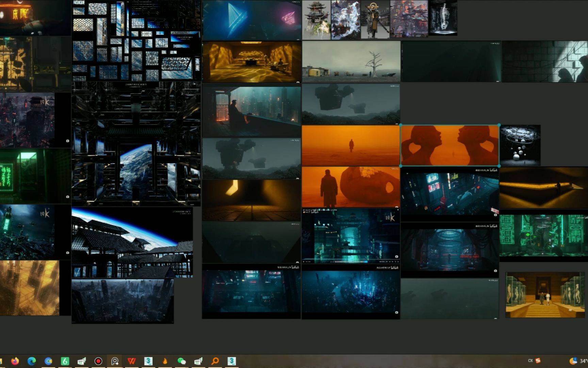The image size is (588, 368).
Task: Select the red-roofed fantasy city concept image
Action: [409, 18]
